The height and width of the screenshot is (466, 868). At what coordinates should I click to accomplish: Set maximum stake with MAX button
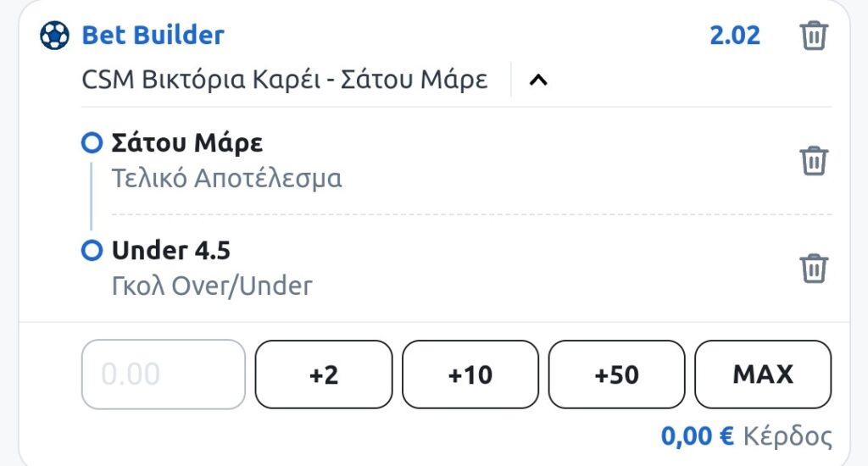(x=763, y=374)
